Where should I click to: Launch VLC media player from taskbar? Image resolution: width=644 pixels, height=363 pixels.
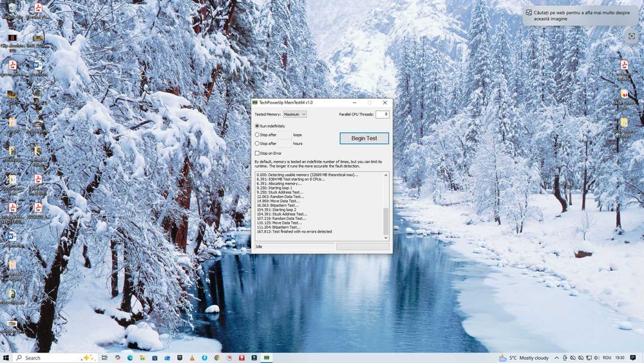pyautogui.click(x=192, y=358)
